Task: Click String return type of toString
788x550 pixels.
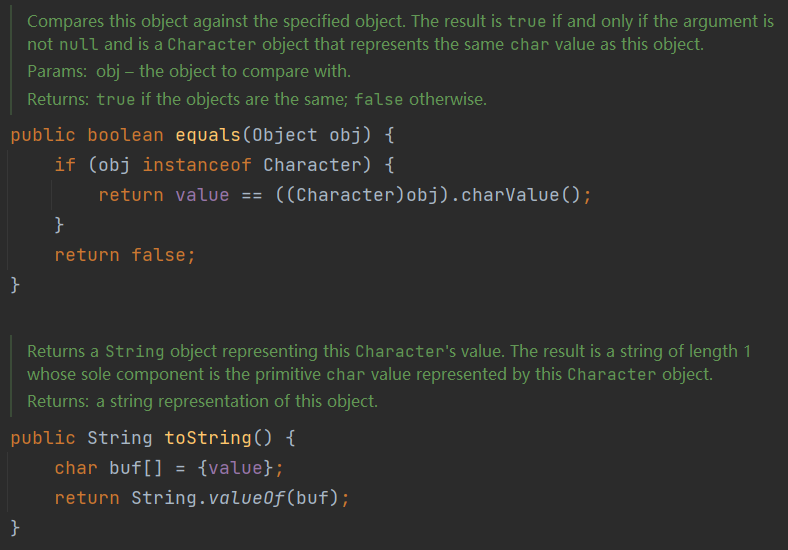Action: [x=120, y=438]
